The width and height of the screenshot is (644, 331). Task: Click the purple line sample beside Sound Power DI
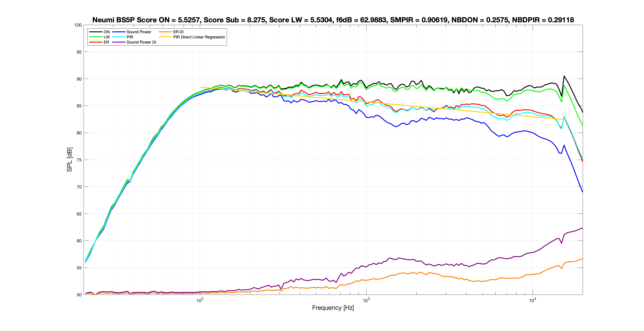click(x=119, y=42)
